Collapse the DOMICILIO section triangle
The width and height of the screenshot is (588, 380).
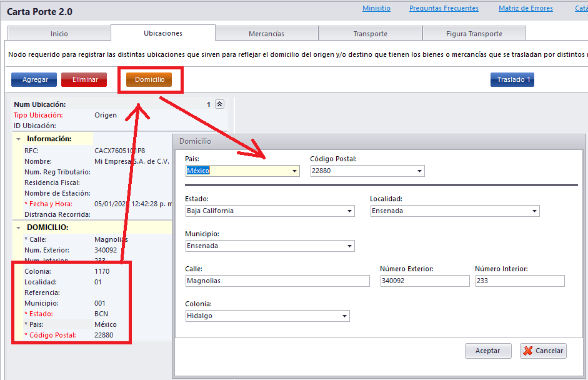(x=19, y=227)
